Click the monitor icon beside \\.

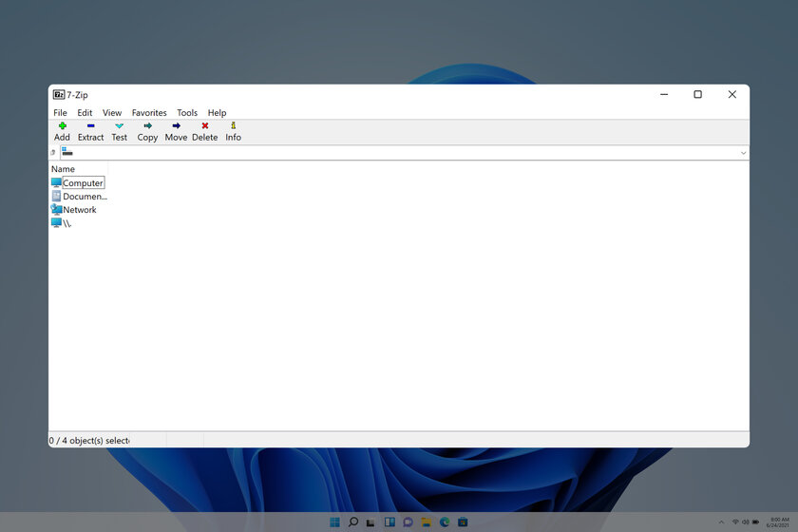56,222
